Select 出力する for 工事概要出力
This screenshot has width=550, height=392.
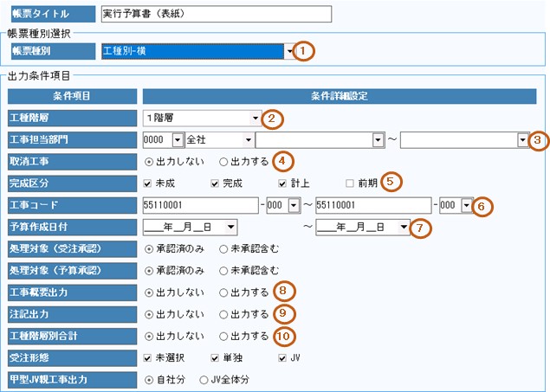tap(224, 292)
